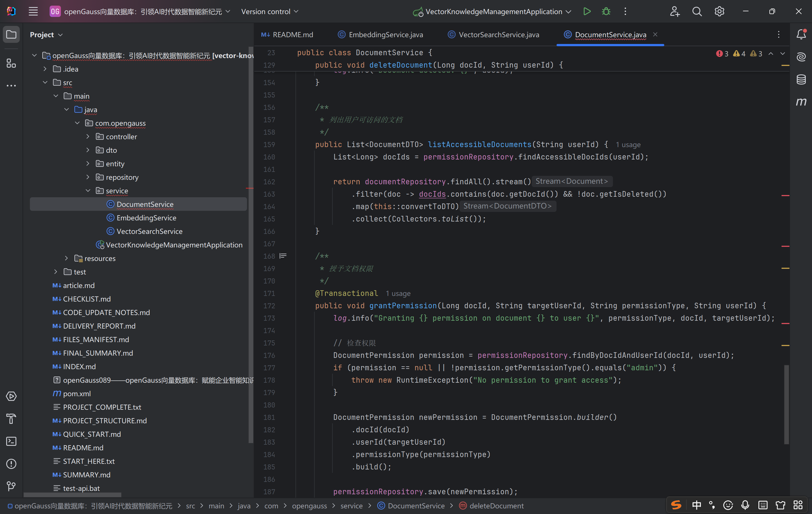This screenshot has width=812, height=514.
Task: Toggle the Project tool window folder button
Action: [x=11, y=34]
